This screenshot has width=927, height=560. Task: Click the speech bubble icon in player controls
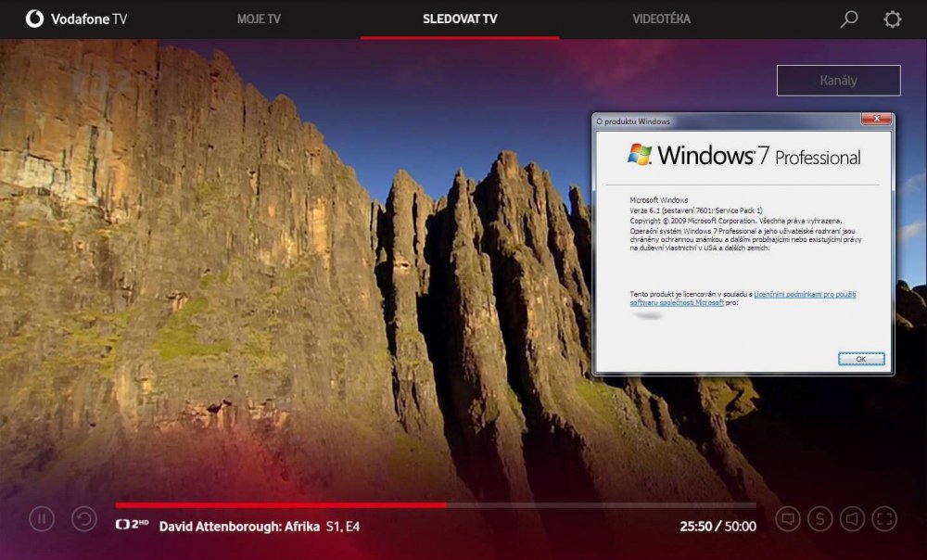[788, 518]
